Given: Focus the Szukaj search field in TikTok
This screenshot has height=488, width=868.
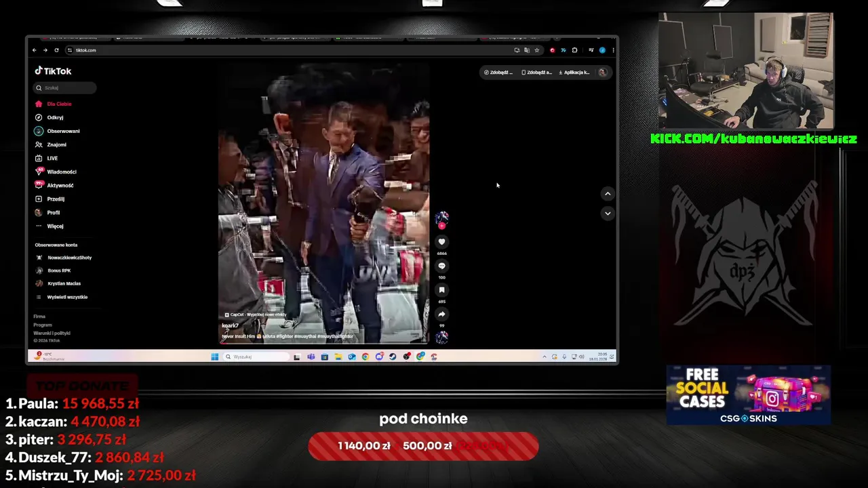Looking at the screenshot, I should [65, 87].
